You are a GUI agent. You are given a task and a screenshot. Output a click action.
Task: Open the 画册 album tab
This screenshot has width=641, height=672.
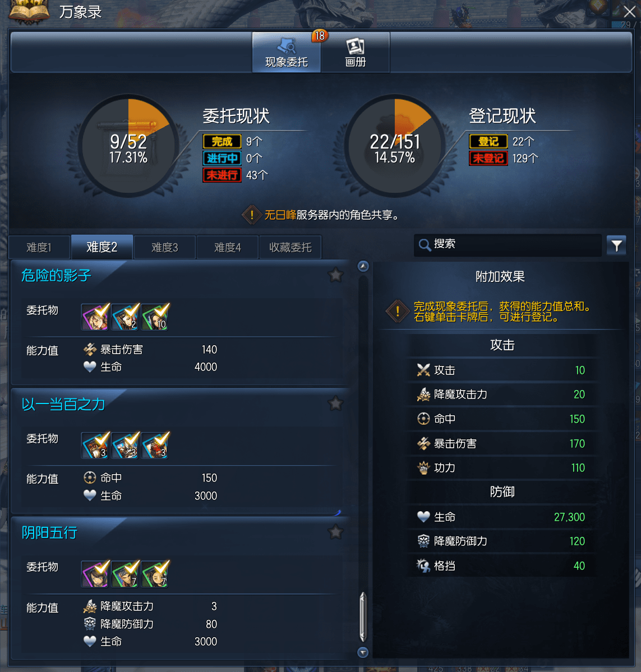pos(355,52)
